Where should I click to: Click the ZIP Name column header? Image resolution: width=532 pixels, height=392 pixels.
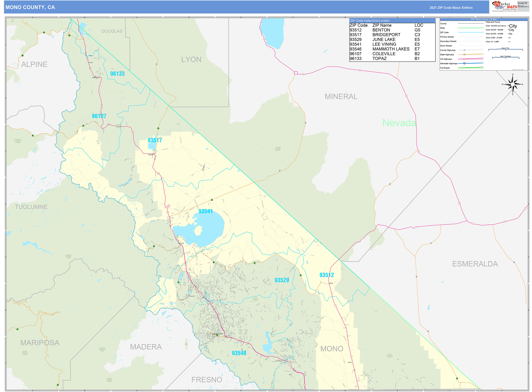point(382,25)
